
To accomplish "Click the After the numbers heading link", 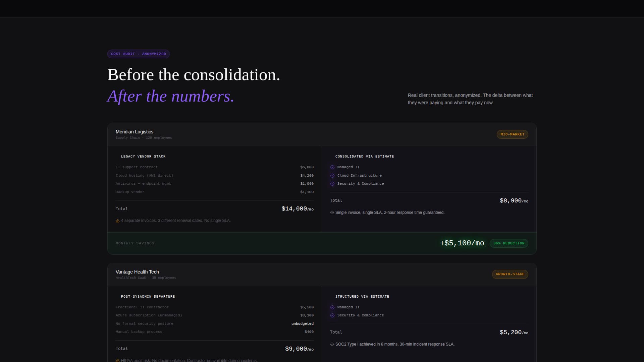I will [170, 97].
